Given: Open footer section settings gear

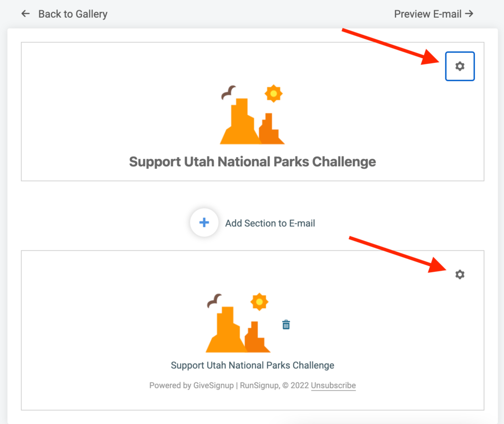Looking at the screenshot, I should point(460,274).
